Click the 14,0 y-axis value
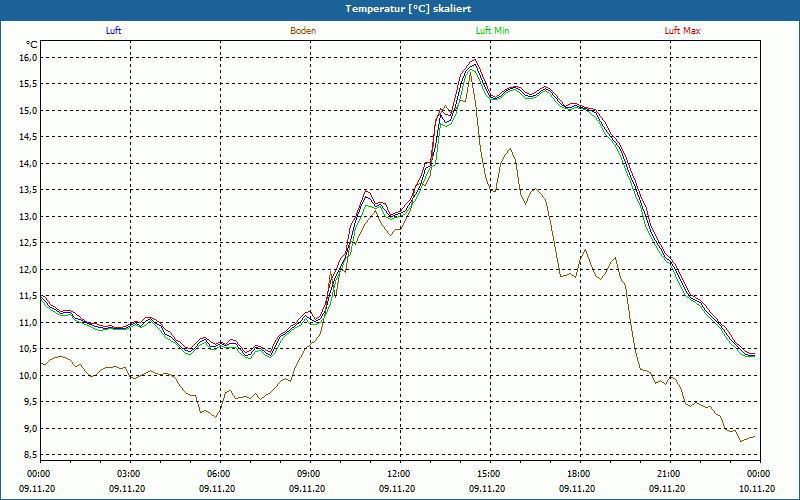 point(28,163)
